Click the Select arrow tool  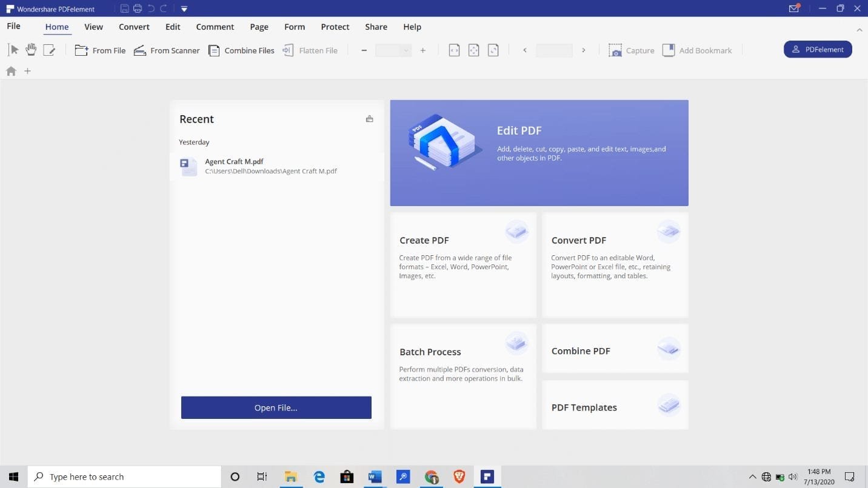click(13, 50)
